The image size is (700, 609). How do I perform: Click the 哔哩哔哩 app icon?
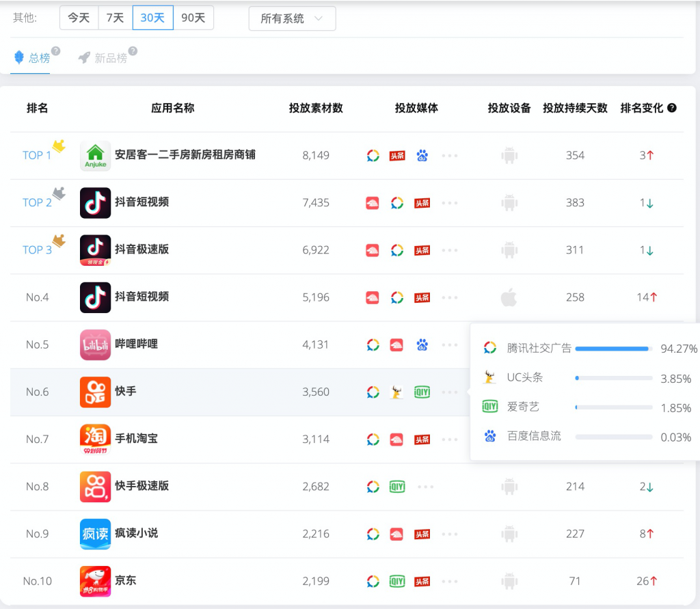click(95, 344)
